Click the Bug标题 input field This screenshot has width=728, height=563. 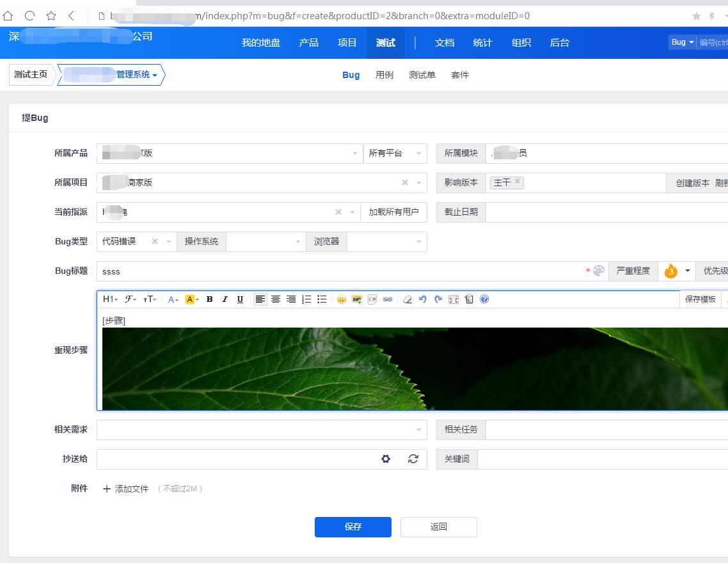point(339,271)
